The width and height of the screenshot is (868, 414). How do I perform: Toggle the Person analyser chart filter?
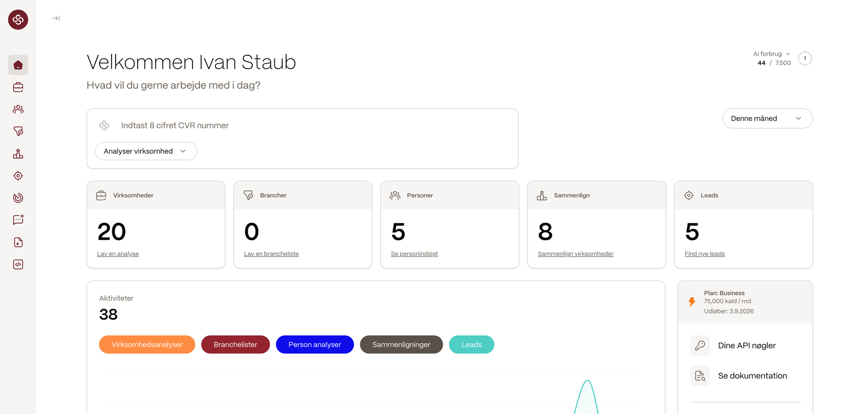click(315, 344)
